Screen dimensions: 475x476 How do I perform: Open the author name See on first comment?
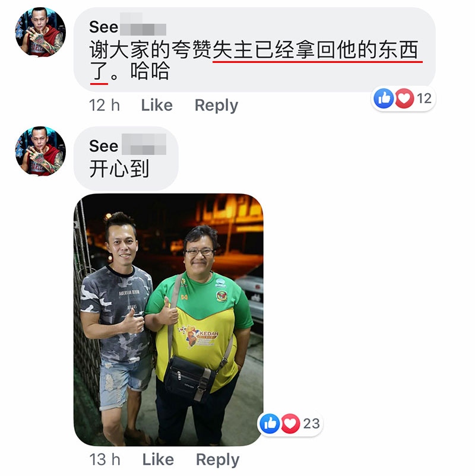(x=103, y=27)
